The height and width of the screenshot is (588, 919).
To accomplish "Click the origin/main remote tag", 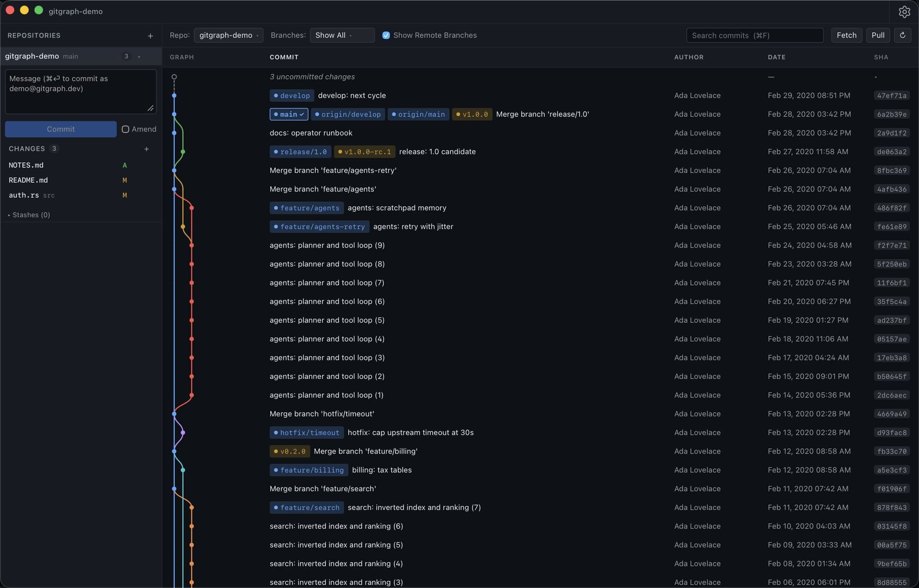I will (418, 114).
